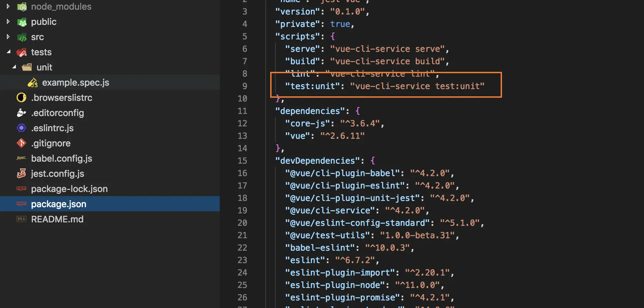The width and height of the screenshot is (644, 308).
Task: Click the "serve" script key
Action: [x=303, y=49]
